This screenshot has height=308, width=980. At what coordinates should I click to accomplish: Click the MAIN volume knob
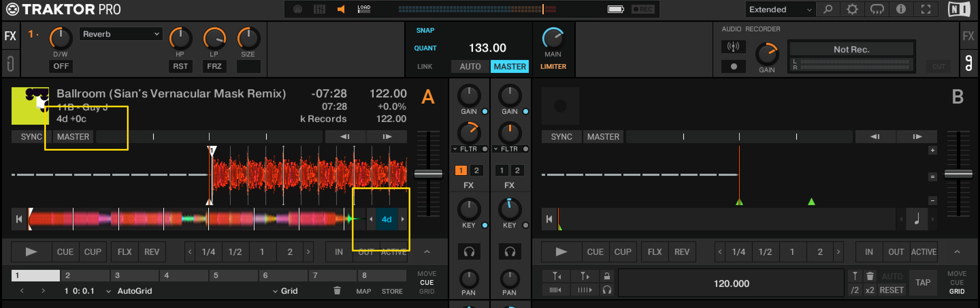pos(553,38)
